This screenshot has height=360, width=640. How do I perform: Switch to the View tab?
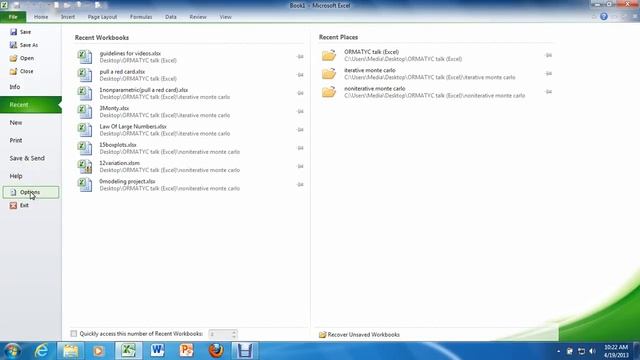click(x=225, y=17)
